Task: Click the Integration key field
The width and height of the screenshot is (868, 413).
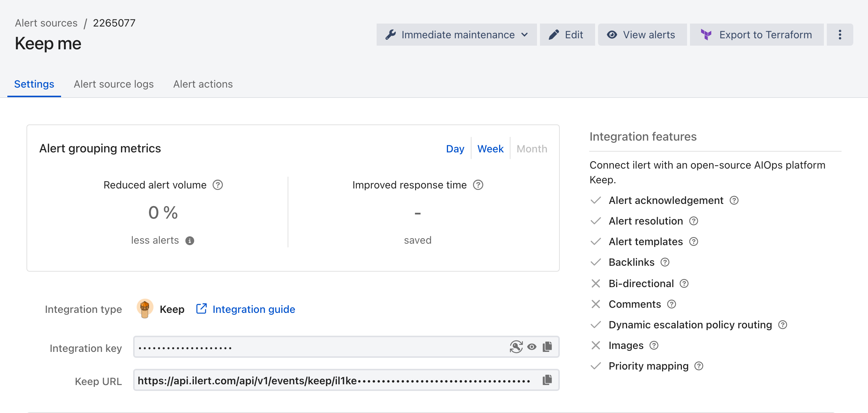Action: (x=346, y=347)
